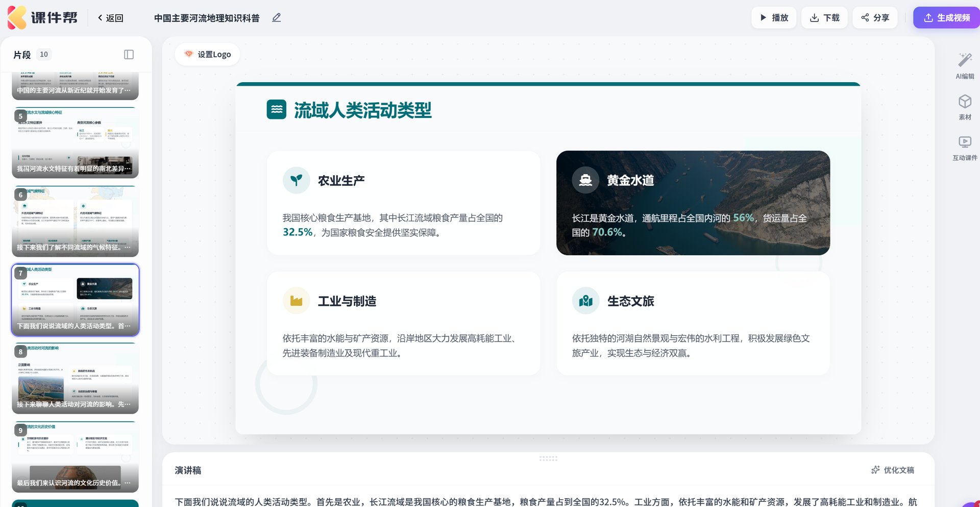Select slide thumbnail 5 about 水文特征
This screenshot has width=980, height=507.
(x=75, y=142)
